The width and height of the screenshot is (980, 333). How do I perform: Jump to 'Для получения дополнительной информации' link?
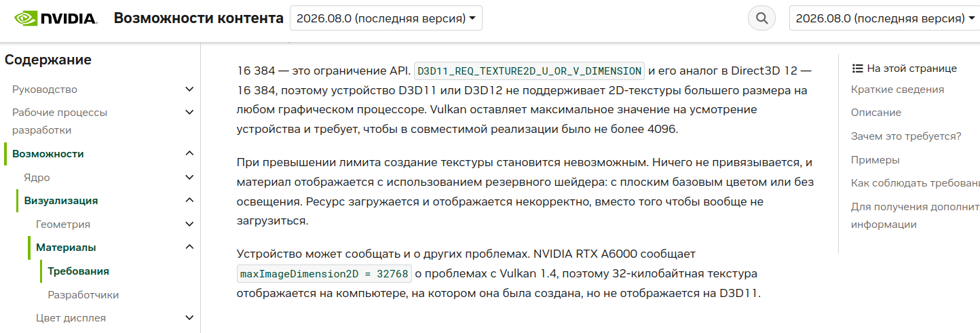[916, 216]
